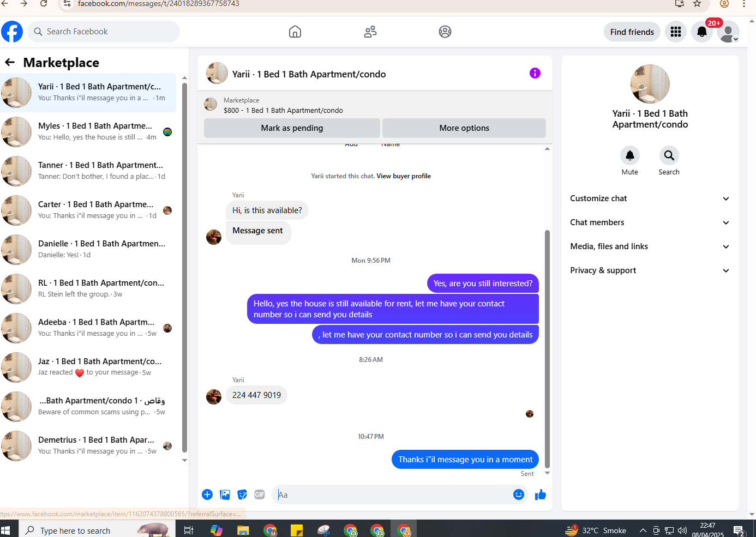Search within the conversation
This screenshot has height=537, width=756.
point(669,156)
